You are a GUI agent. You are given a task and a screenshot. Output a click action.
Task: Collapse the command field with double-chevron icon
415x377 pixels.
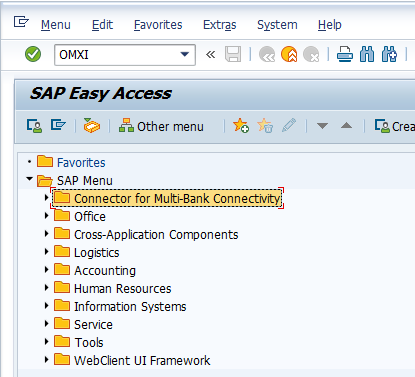tap(210, 54)
